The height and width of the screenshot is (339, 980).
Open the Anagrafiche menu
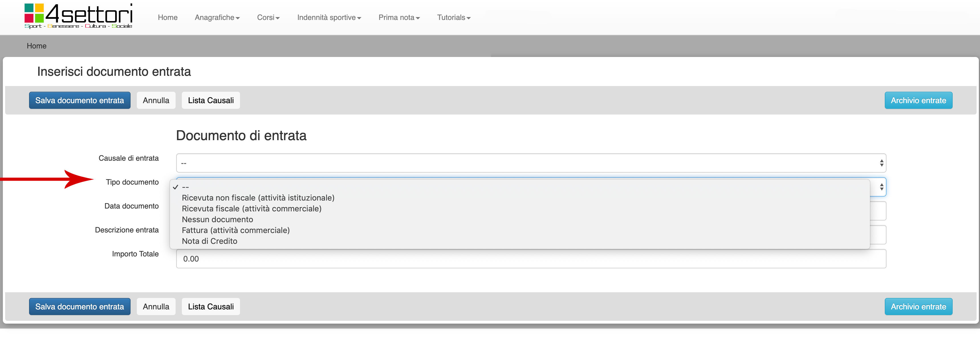click(x=217, y=17)
